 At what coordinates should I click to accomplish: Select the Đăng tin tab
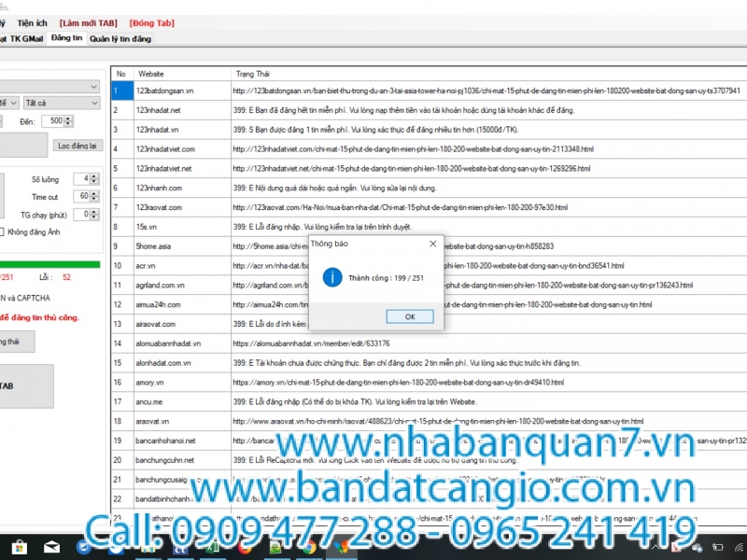66,39
